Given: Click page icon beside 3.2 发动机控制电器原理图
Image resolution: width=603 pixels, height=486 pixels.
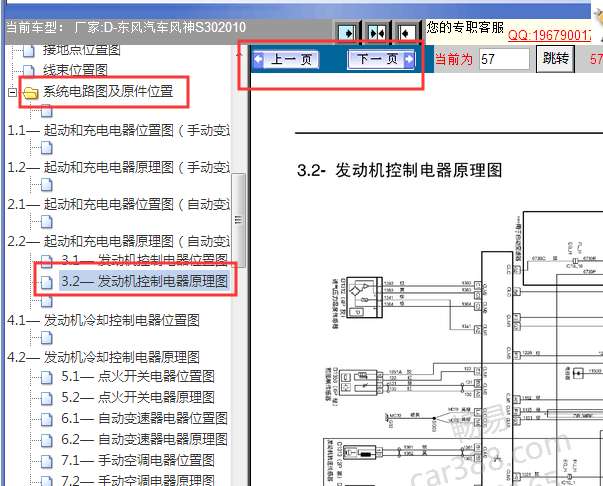Looking at the screenshot, I should pyautogui.click(x=47, y=282).
